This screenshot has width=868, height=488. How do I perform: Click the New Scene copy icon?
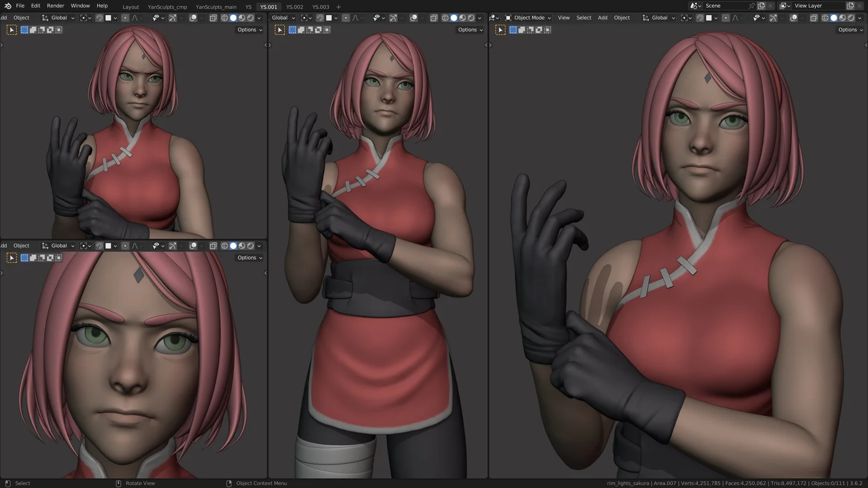pos(761,5)
